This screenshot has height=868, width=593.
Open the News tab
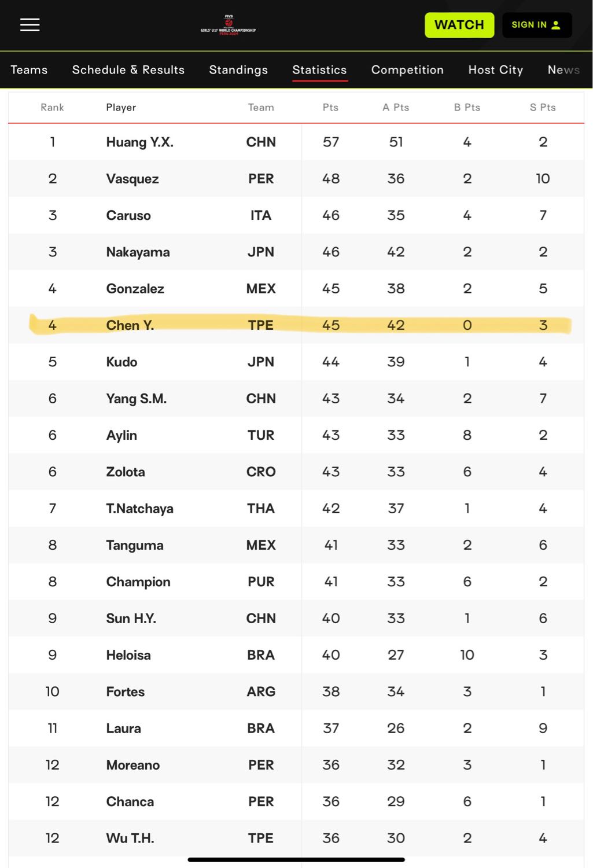pyautogui.click(x=563, y=70)
